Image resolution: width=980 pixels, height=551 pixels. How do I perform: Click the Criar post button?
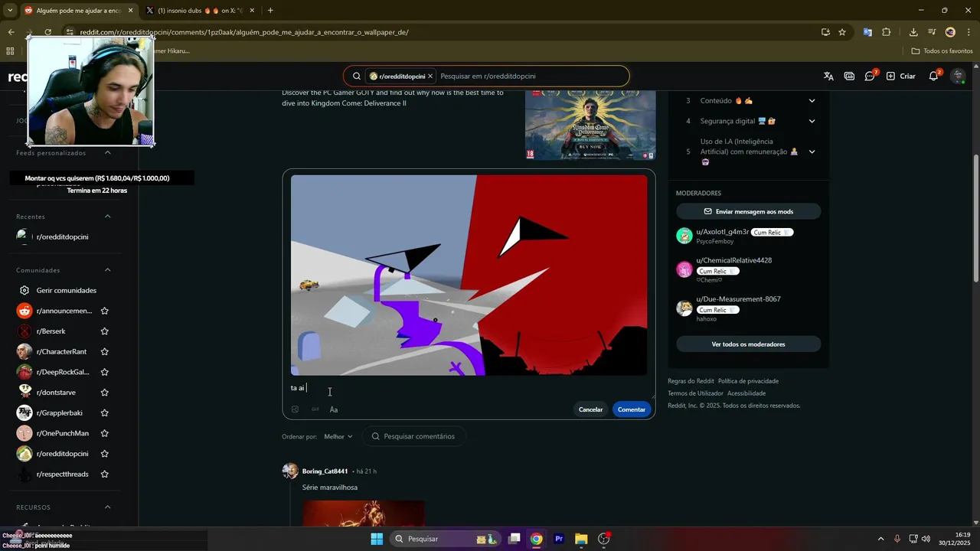pos(901,76)
